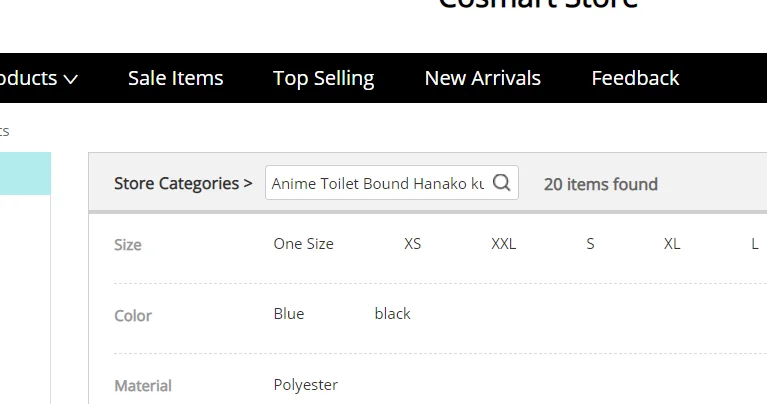Filter by Polyester material

(x=306, y=385)
